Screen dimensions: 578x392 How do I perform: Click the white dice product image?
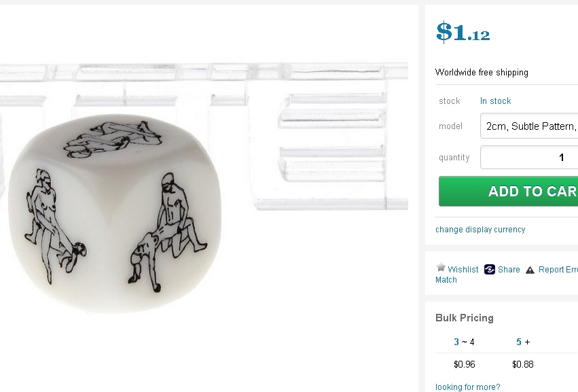point(115,212)
